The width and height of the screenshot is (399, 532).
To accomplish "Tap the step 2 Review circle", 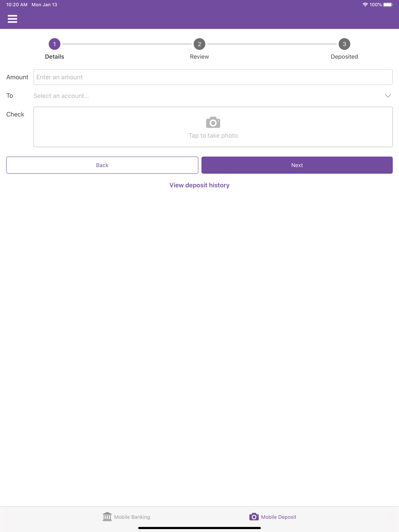I will coord(199,44).
